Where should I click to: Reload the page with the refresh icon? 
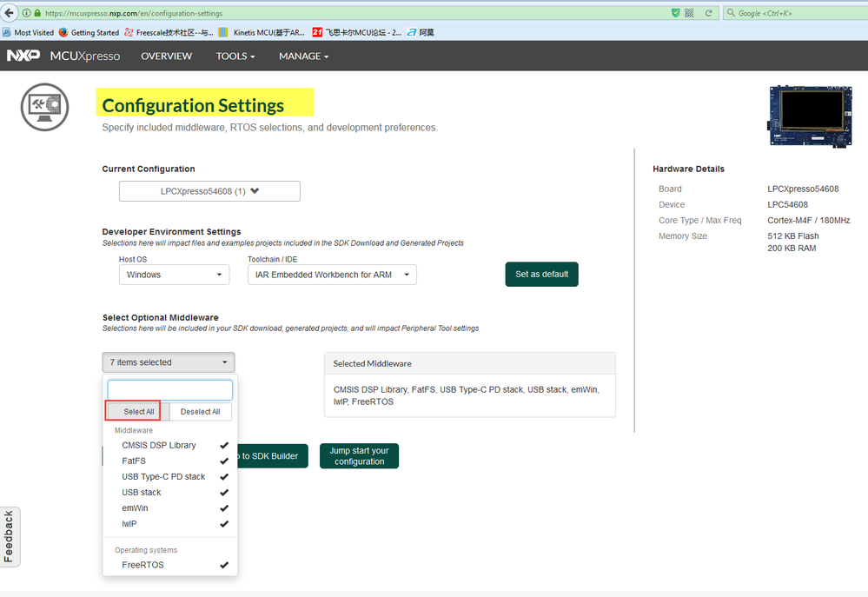[x=708, y=13]
